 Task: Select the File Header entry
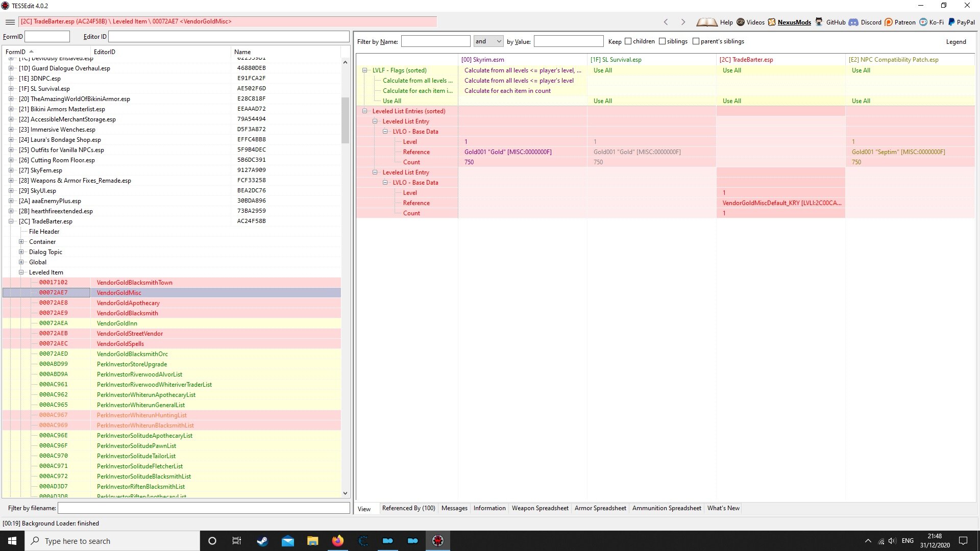coord(44,232)
